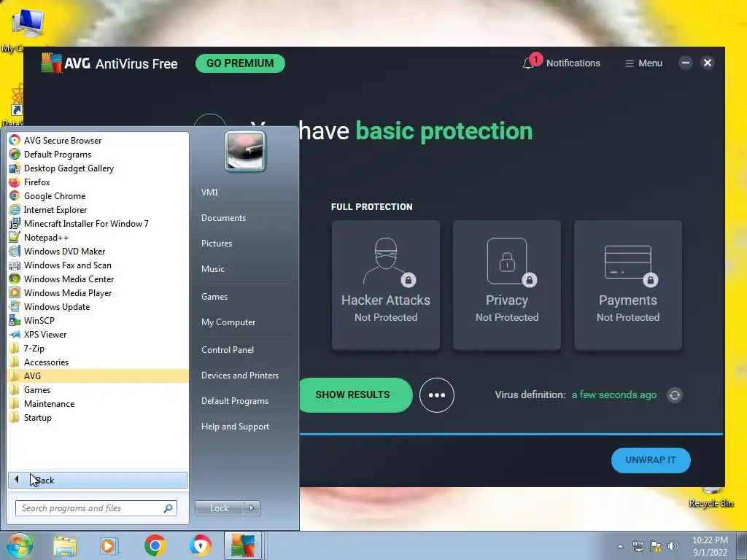The width and height of the screenshot is (747, 560).
Task: Open AVG Secure Browser taskbar icon
Action: coord(200,545)
